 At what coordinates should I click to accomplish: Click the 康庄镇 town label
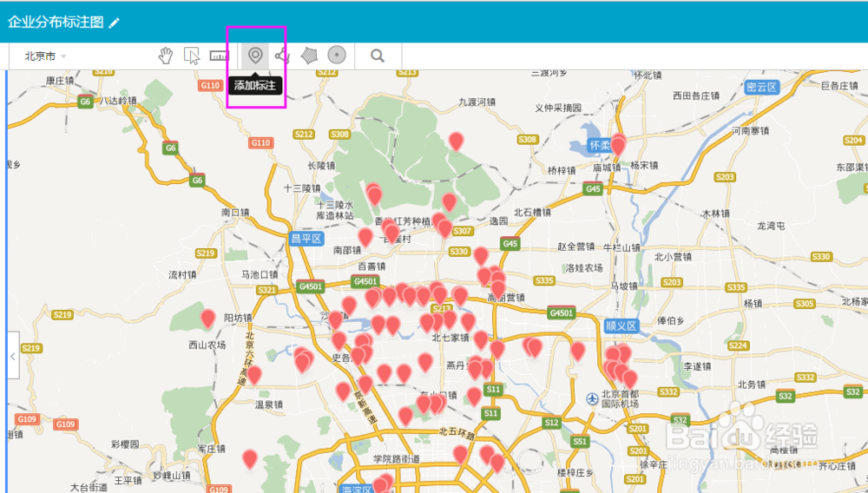[60, 80]
